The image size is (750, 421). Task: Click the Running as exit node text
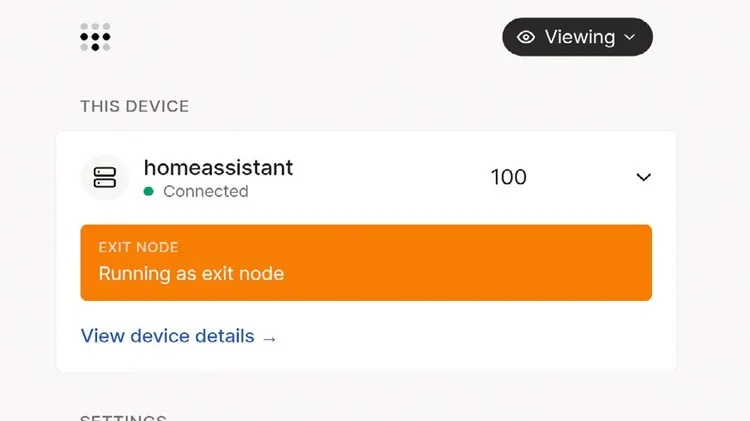click(191, 274)
